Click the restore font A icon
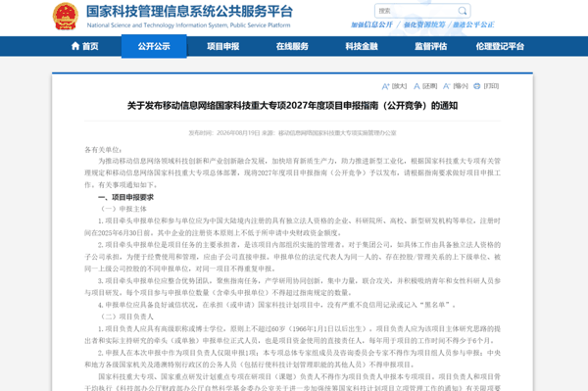The image size is (588, 391). click(416, 86)
